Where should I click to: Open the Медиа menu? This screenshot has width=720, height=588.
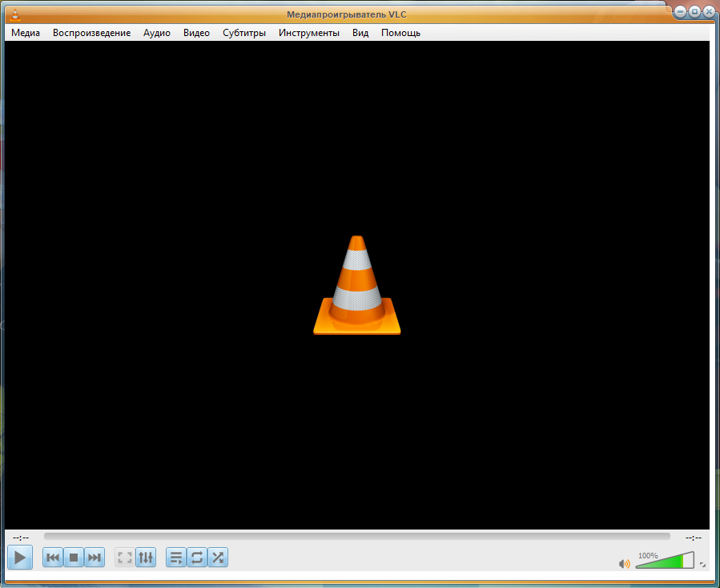(x=26, y=33)
